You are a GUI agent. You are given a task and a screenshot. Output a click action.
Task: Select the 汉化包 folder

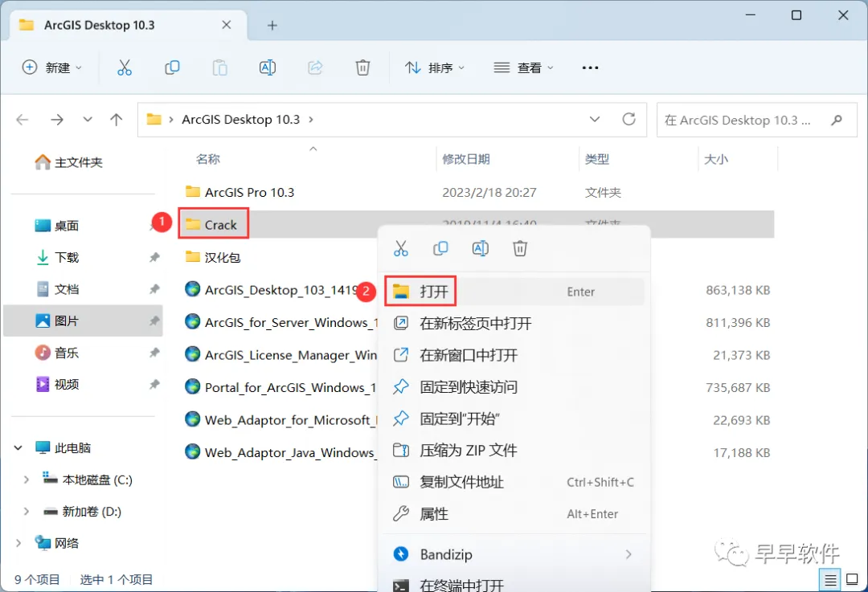coord(213,257)
